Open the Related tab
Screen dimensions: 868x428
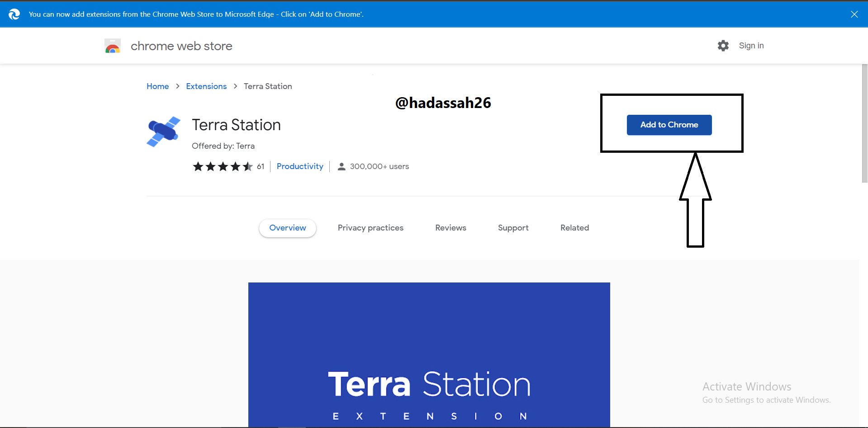pos(574,228)
